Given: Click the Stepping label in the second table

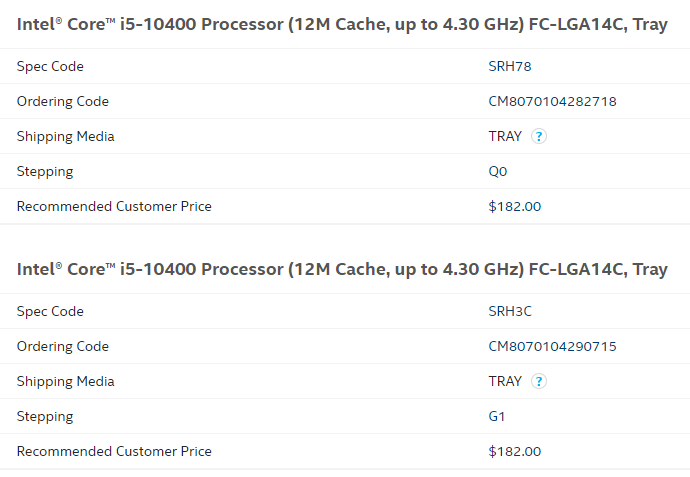Looking at the screenshot, I should 45,416.
